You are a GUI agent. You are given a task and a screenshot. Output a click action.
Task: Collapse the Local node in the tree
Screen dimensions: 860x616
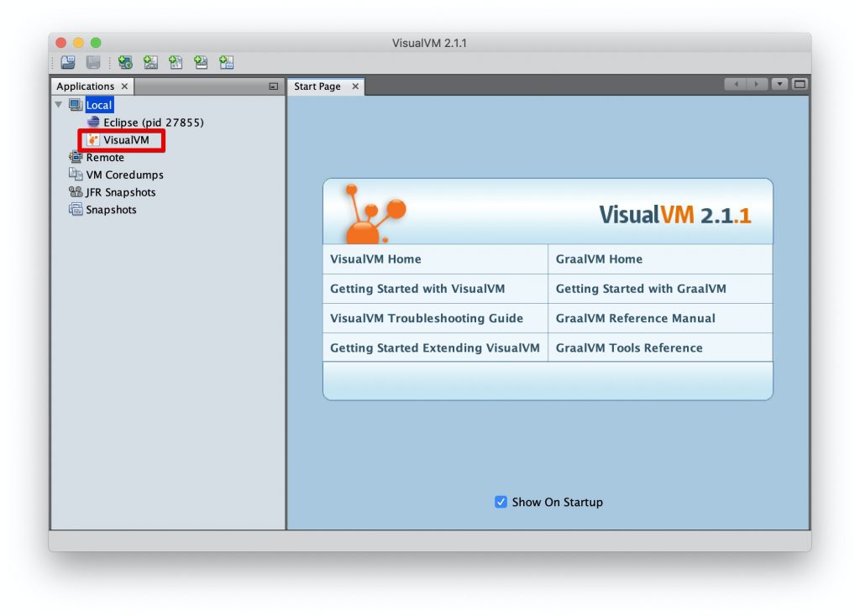58,104
